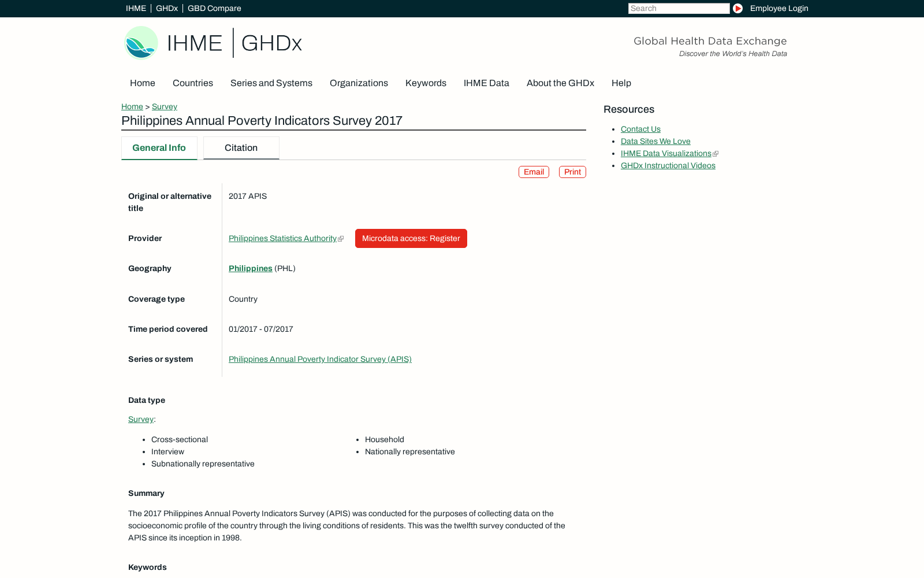The image size is (924, 578).
Task: Click the page title 'Philippines Annual Poverty Indicators Survey 2017'
Action: click(x=262, y=121)
